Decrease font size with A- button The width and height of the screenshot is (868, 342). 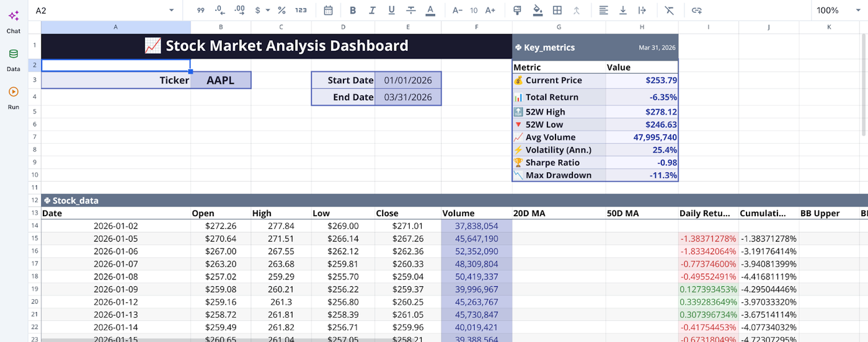(458, 10)
